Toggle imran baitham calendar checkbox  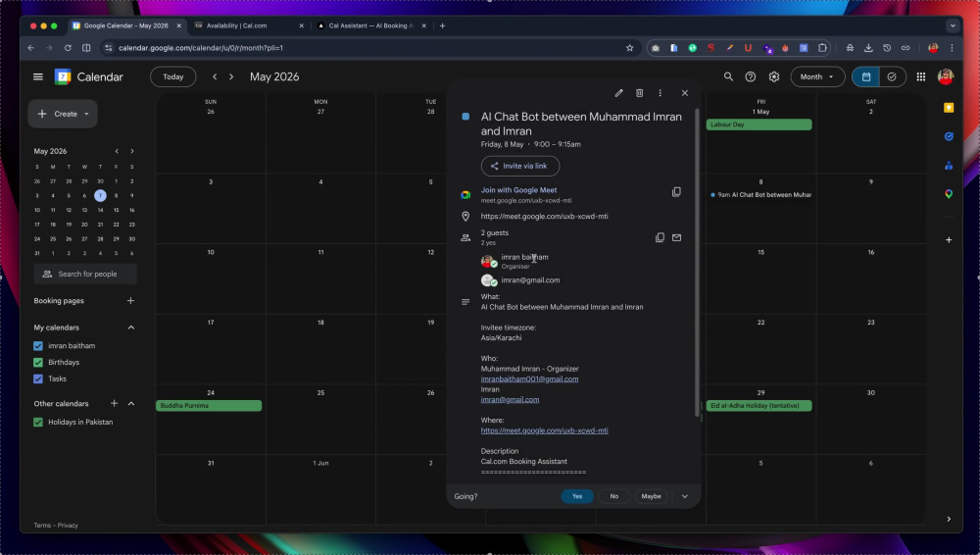point(38,345)
